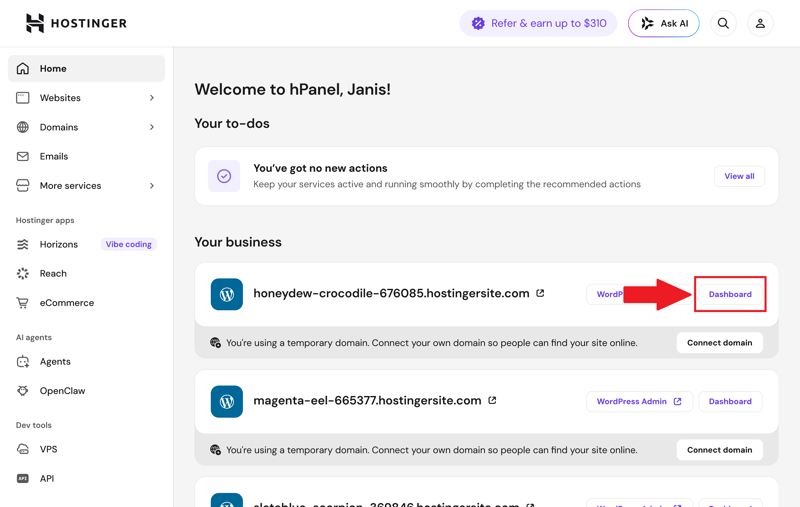Open honeydew-crocodile-676085.hostingersite.com domain text
Viewport: 800px width, 507px height.
[x=391, y=293]
